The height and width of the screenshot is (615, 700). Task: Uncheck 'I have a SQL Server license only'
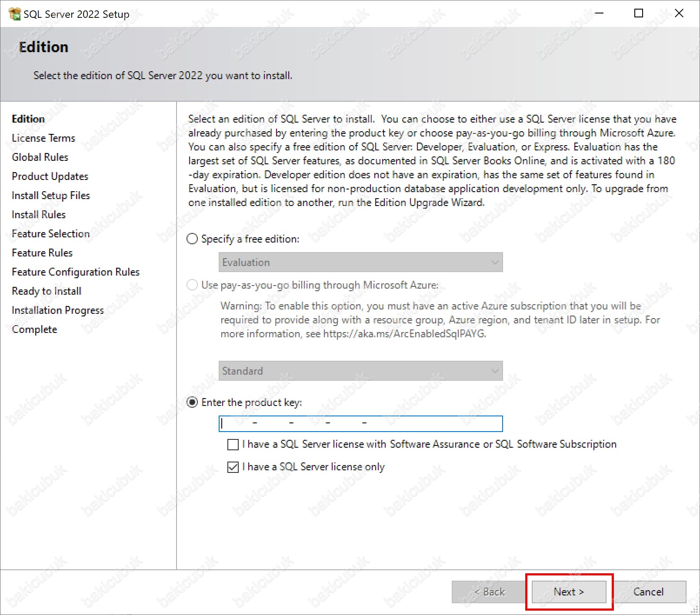tap(233, 467)
